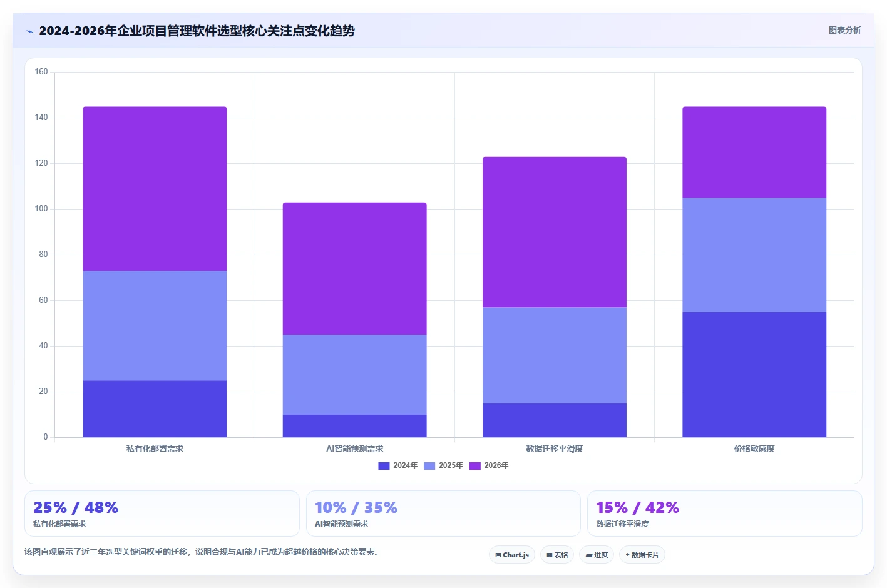Click the 价格敏感度 x-axis label
The width and height of the screenshot is (887, 588).
pyautogui.click(x=754, y=449)
